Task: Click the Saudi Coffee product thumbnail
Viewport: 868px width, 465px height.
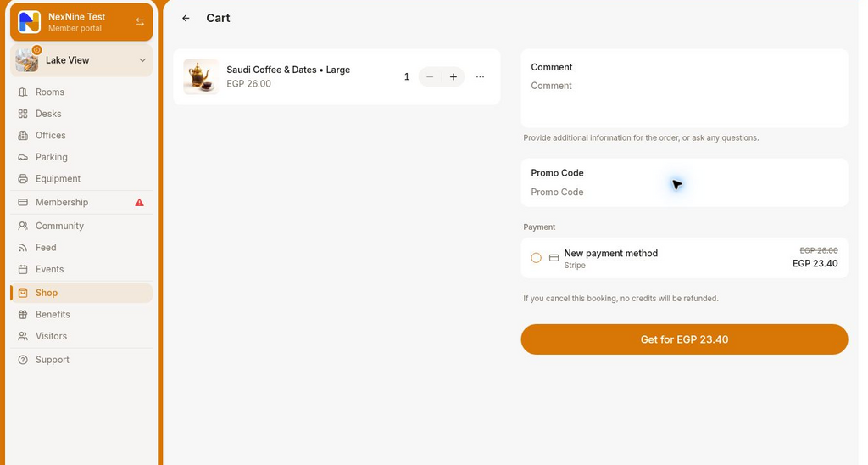Action: click(201, 77)
